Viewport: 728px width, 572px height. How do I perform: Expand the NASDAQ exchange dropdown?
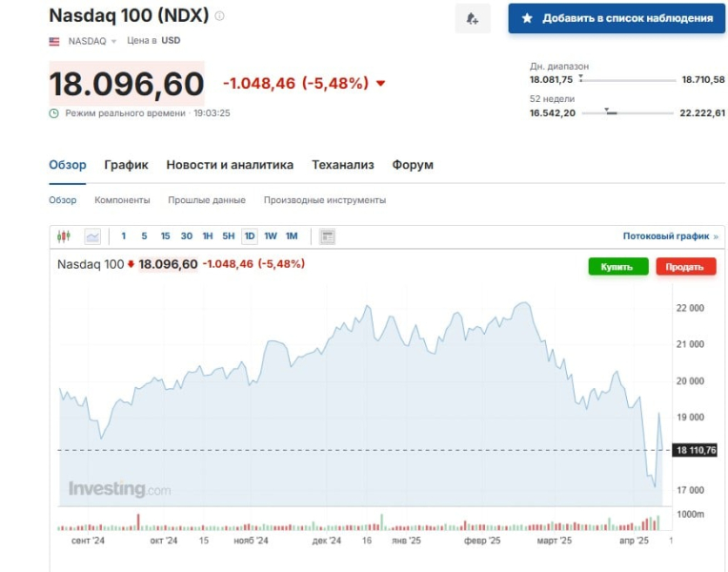pos(92,41)
